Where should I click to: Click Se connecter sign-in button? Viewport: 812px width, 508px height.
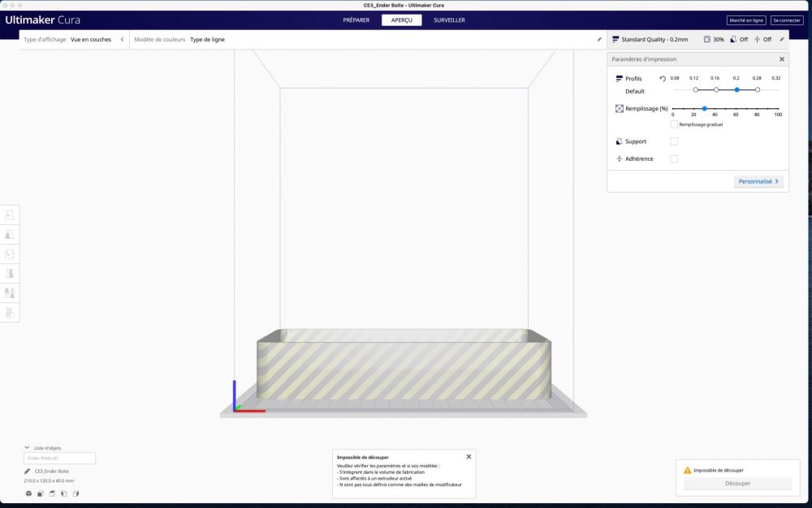tap(787, 20)
